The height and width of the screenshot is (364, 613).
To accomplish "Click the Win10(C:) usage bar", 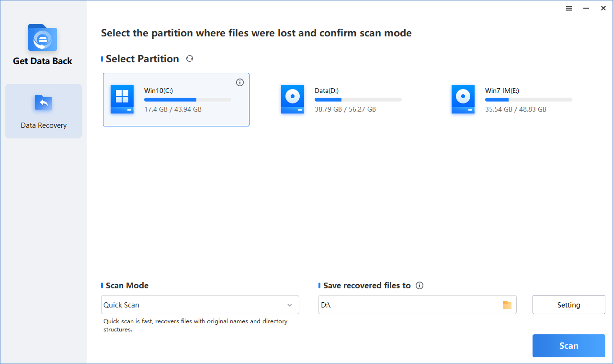I will click(x=187, y=100).
